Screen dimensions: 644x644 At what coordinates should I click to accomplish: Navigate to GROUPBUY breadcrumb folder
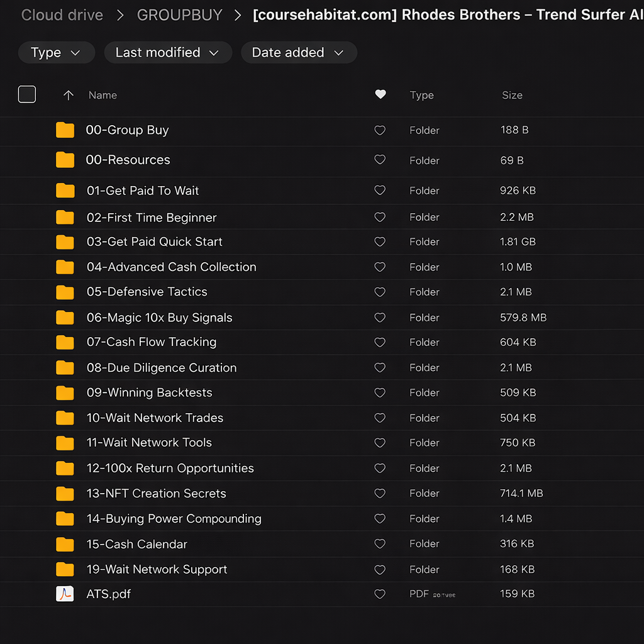pyautogui.click(x=179, y=15)
